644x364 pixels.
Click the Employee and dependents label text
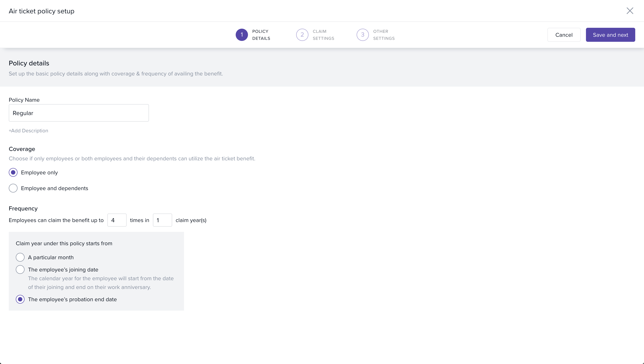(55, 188)
